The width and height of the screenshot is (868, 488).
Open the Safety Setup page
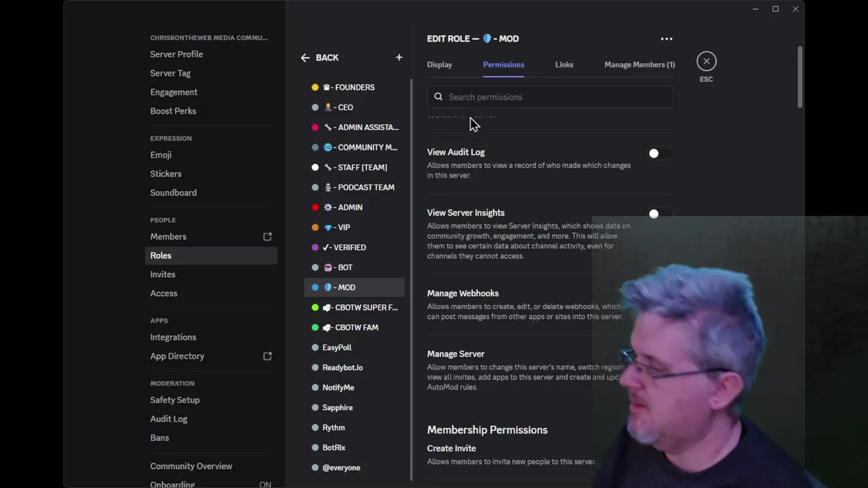[x=211, y=400]
